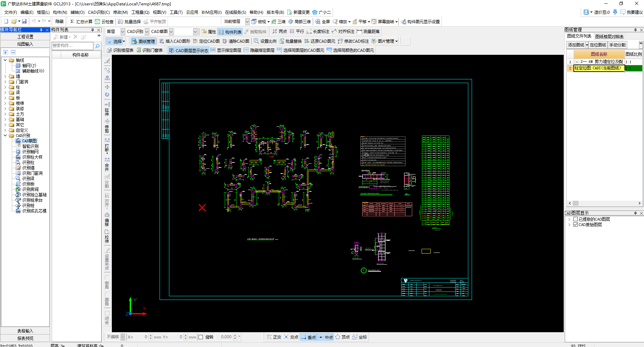Switch to 图纸文件列表 tab

point(579,36)
